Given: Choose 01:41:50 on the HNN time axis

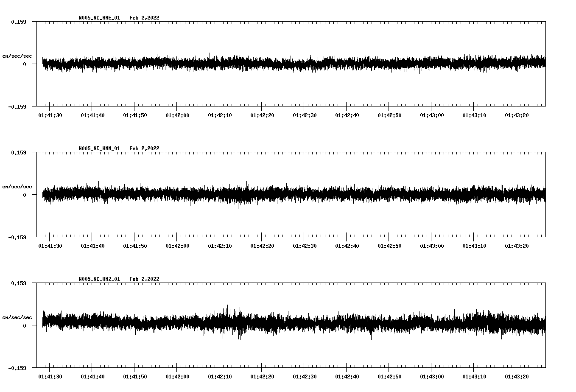Looking at the screenshot, I should coord(135,246).
